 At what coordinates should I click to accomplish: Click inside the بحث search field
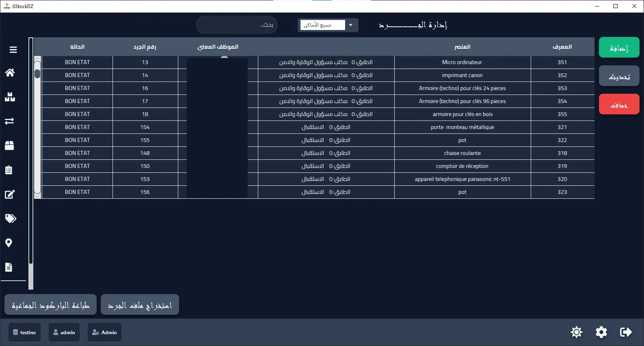(x=237, y=25)
